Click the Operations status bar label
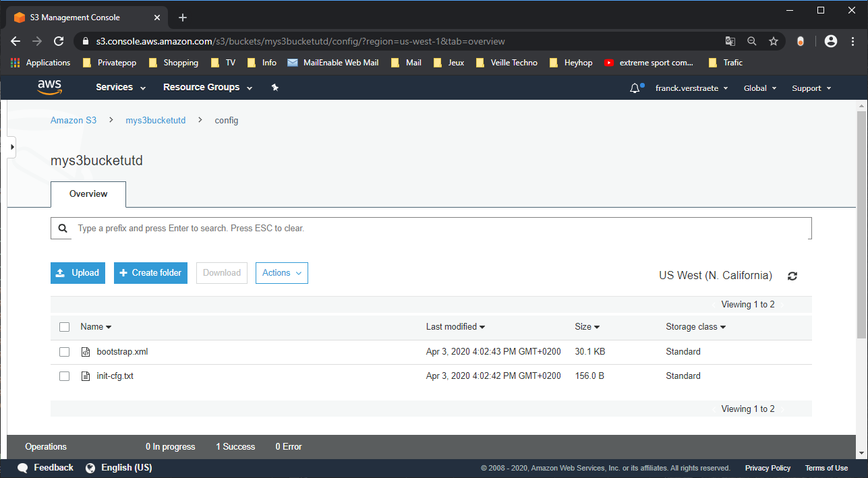 46,447
